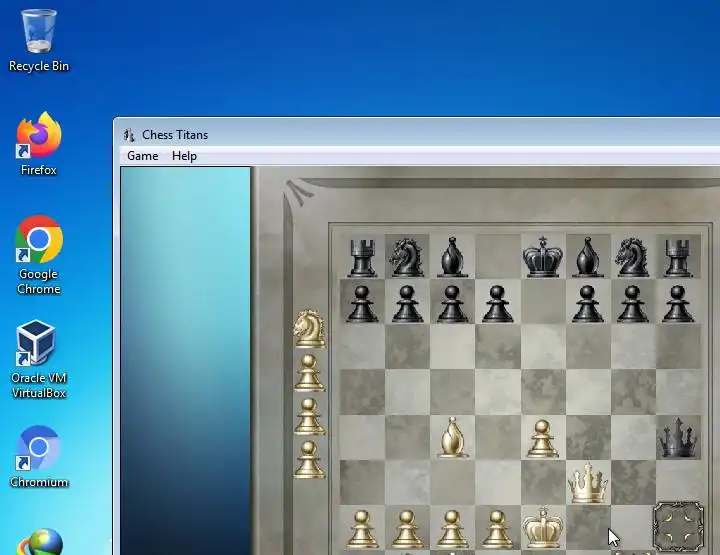
Task: Select the white queen on f3
Action: (588, 483)
